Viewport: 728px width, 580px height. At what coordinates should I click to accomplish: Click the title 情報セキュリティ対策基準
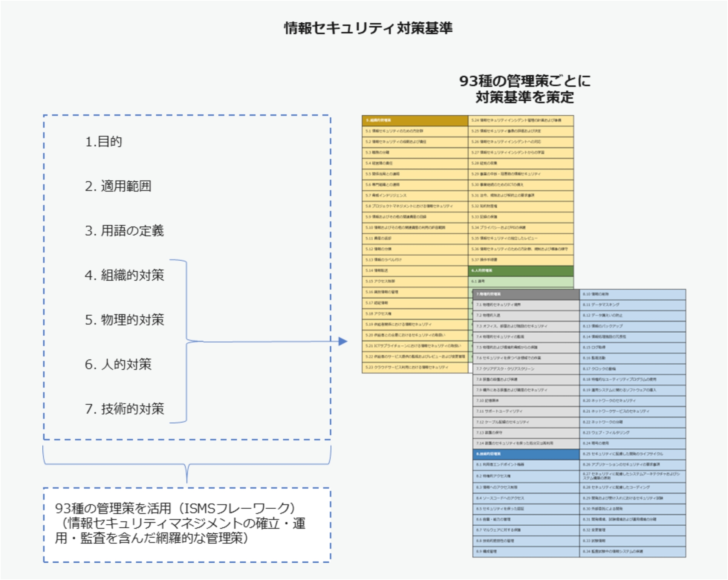368,28
